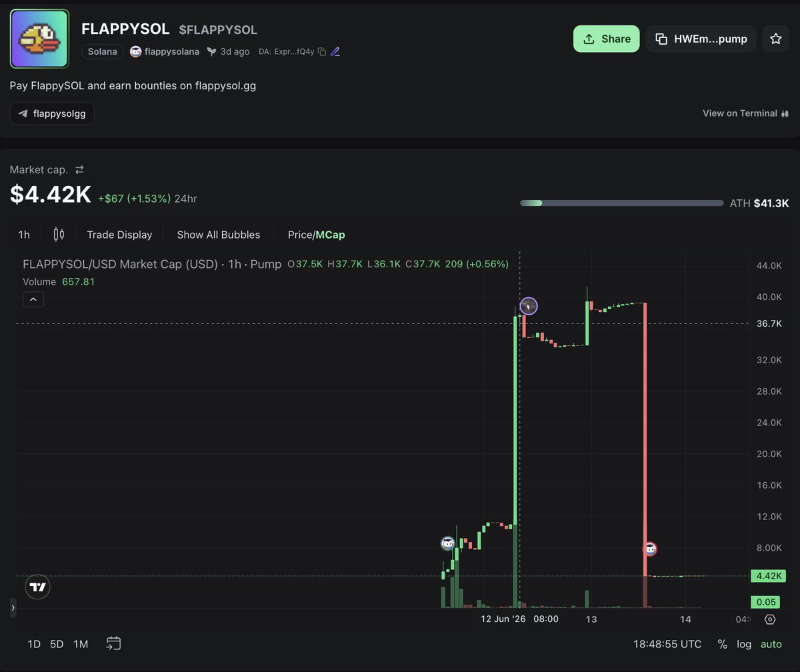The image size is (800, 672).
Task: Click the purple trade bubble on chart
Action: [529, 306]
